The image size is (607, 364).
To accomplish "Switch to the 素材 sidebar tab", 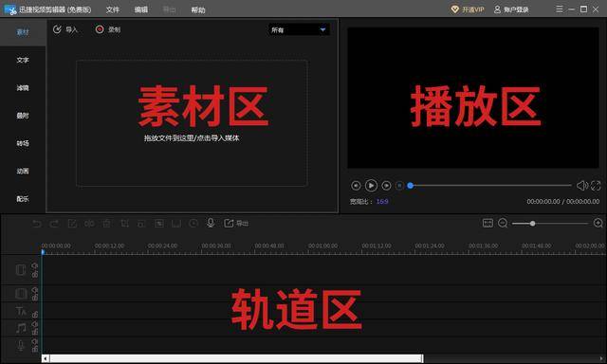I will (x=23, y=32).
